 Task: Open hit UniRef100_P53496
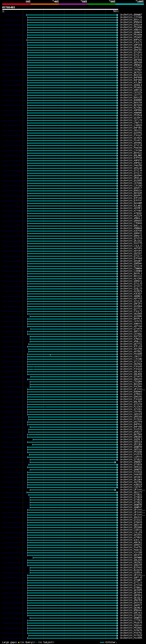(131, 27)
